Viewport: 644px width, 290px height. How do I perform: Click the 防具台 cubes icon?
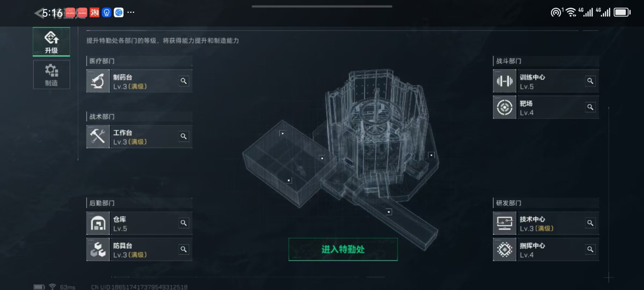tap(98, 249)
